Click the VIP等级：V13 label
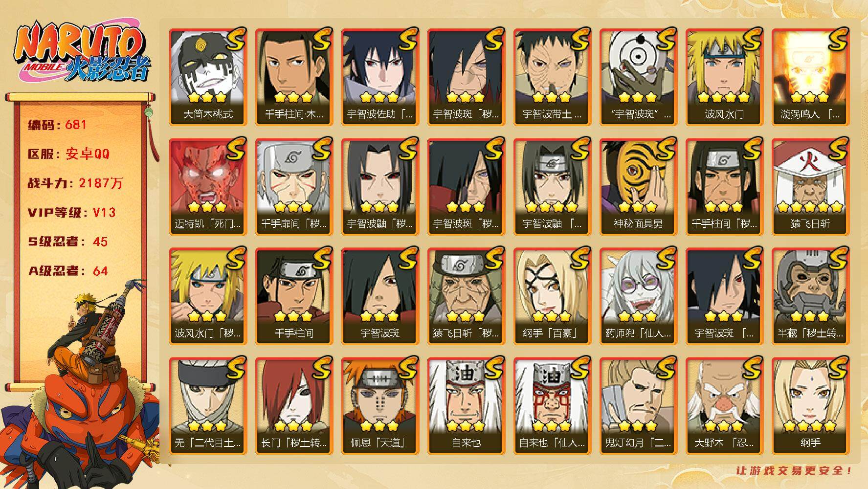This screenshot has width=868, height=489. pos(72,212)
